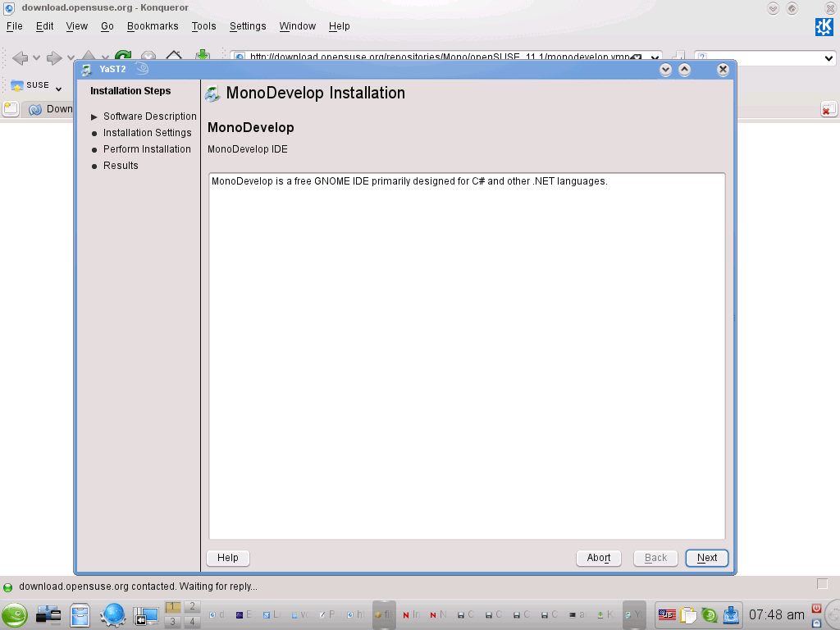The image size is (840, 630).
Task: Click the Help button in YaST2 dialog
Action: [x=228, y=558]
